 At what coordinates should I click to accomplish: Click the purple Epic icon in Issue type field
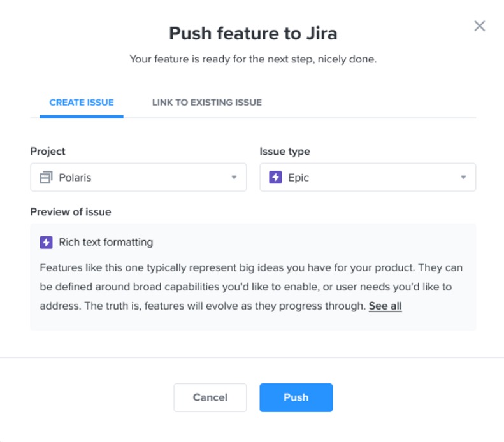(275, 178)
